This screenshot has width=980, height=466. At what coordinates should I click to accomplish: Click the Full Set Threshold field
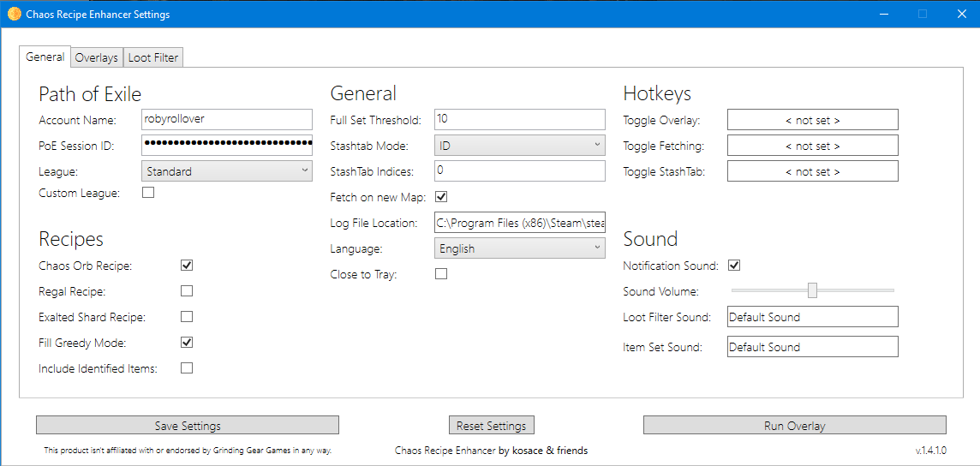coord(520,119)
